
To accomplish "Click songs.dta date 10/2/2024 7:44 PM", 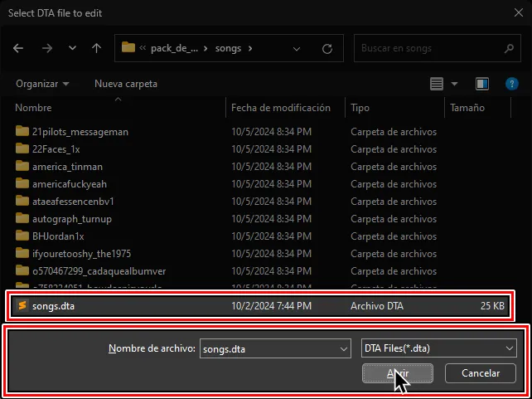I will pos(271,306).
